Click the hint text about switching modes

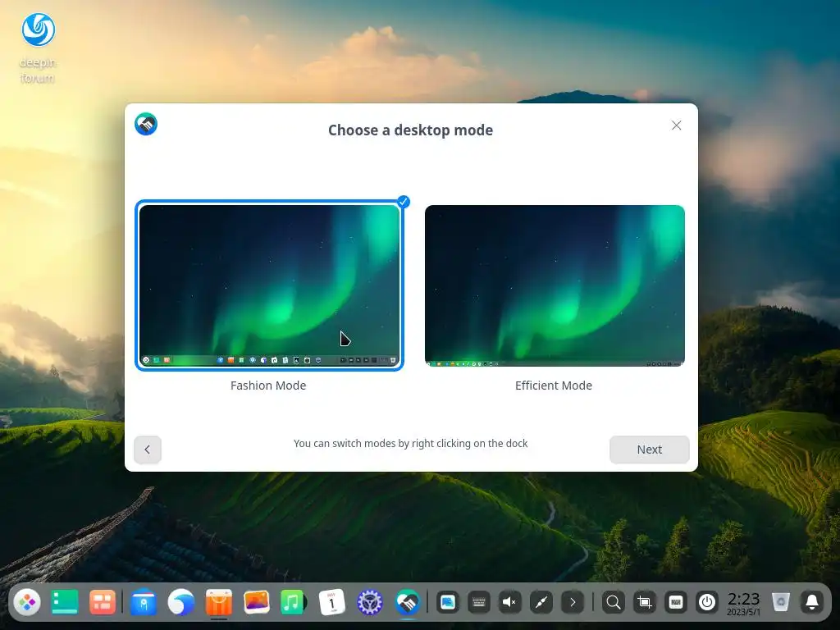click(410, 444)
